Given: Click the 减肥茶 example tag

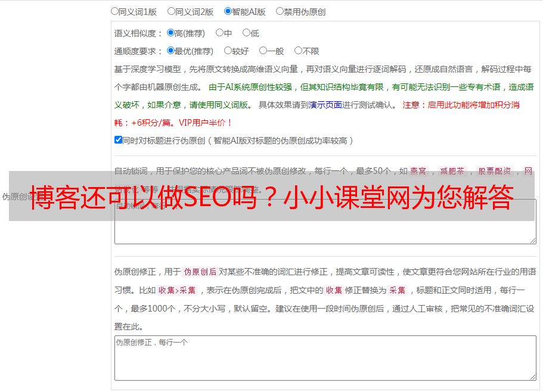Looking at the screenshot, I should pyautogui.click(x=452, y=171).
